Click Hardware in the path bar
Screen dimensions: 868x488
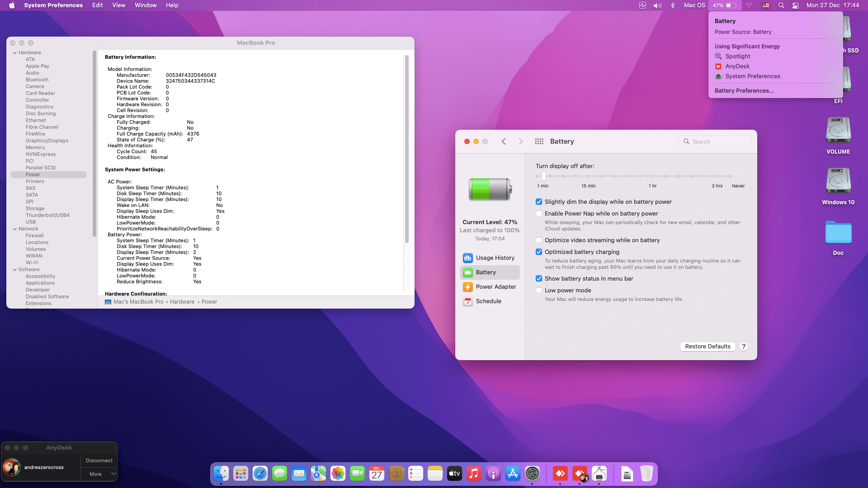point(182,302)
